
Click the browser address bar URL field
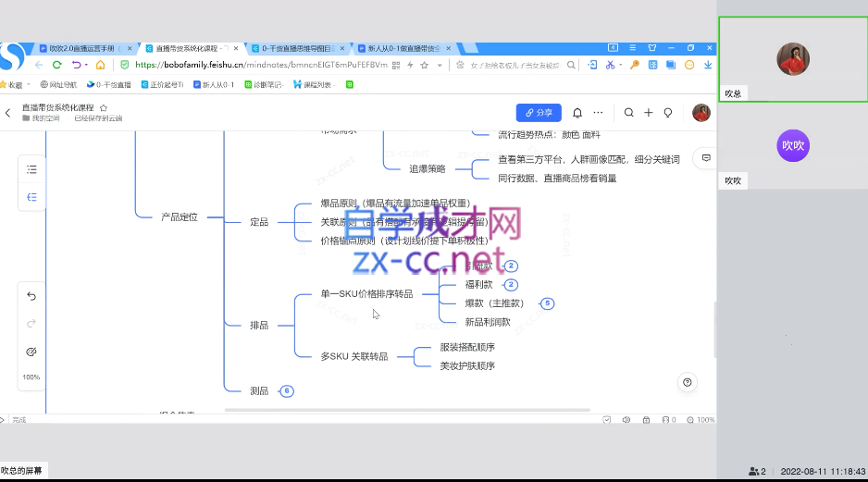point(261,65)
